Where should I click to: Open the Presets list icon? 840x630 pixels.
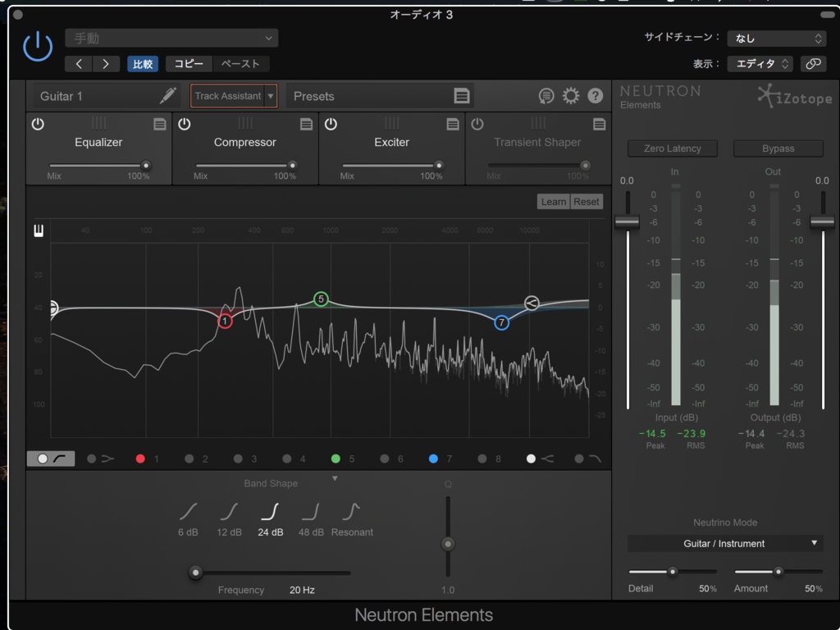point(462,96)
